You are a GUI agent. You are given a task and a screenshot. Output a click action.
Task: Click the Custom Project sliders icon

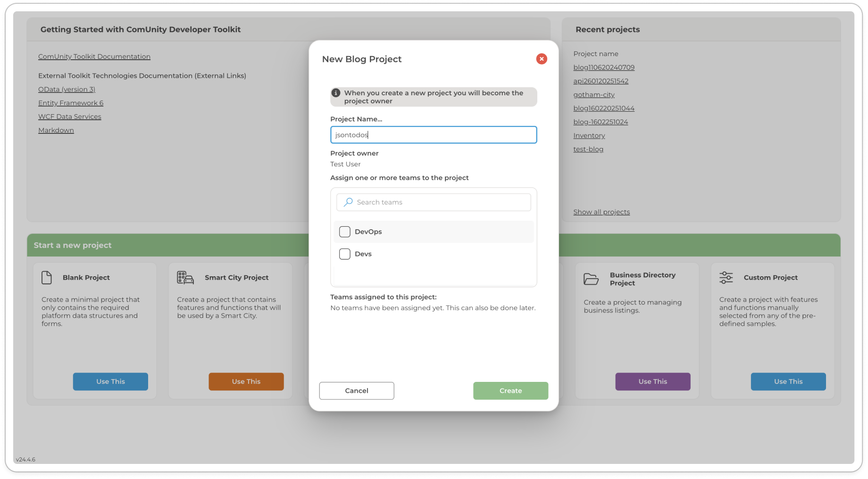click(726, 278)
